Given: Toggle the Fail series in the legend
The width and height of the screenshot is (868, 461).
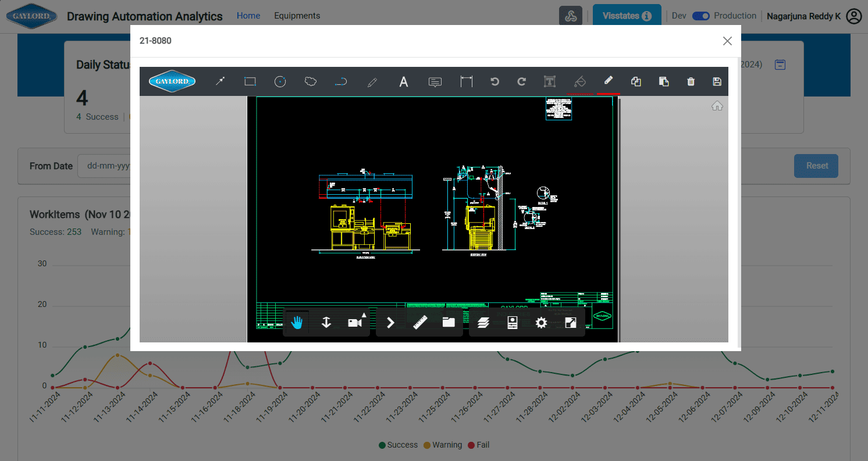Looking at the screenshot, I should (478, 445).
